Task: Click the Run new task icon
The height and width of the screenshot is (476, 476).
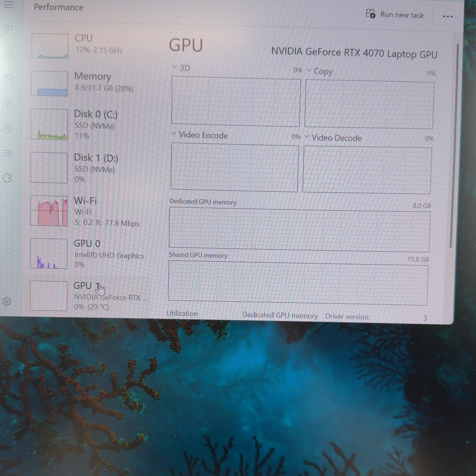Action: 371,14
